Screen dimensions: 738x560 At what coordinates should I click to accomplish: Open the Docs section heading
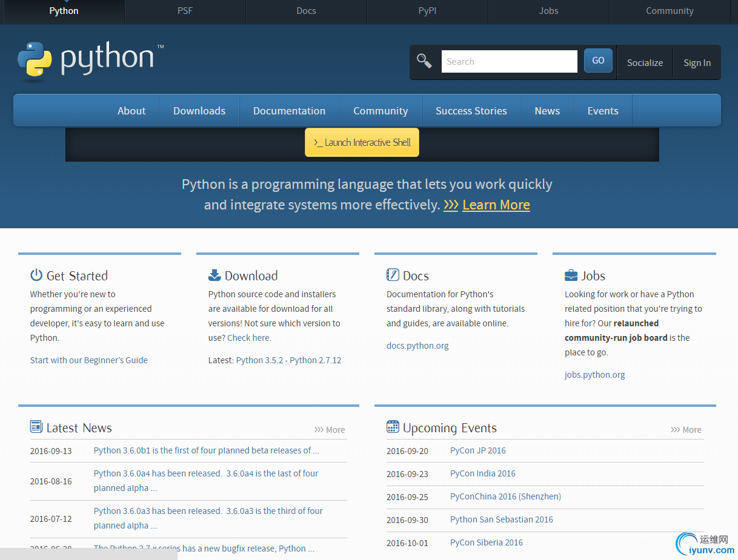coord(416,275)
